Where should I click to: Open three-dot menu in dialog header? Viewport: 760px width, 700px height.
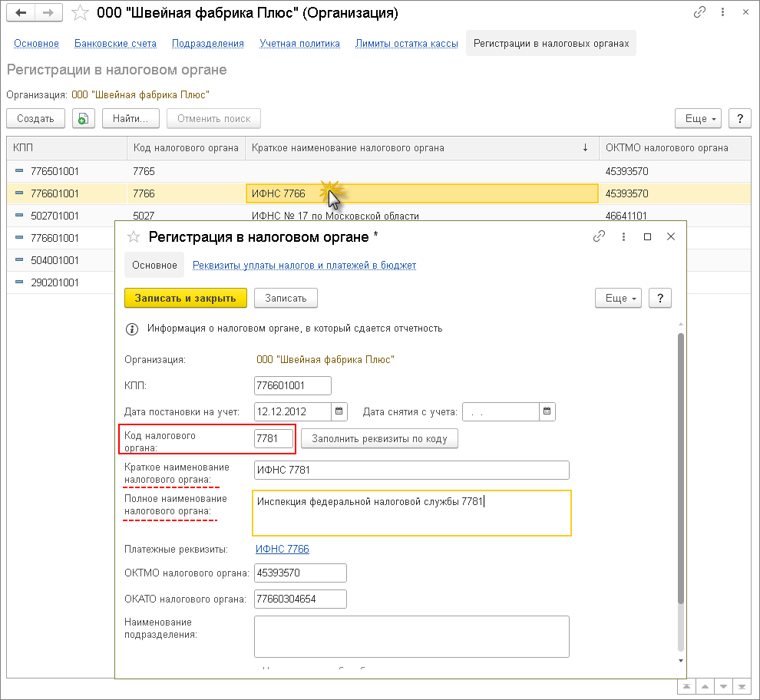pos(624,236)
